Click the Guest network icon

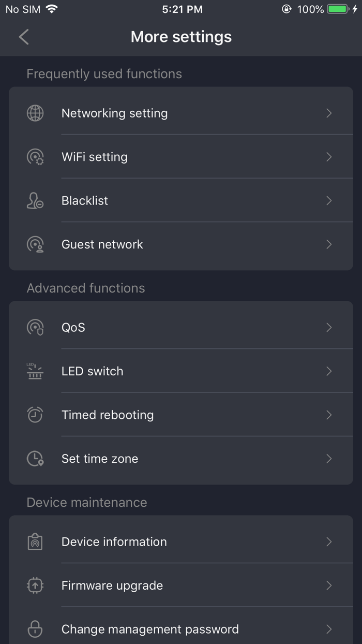[x=35, y=244]
